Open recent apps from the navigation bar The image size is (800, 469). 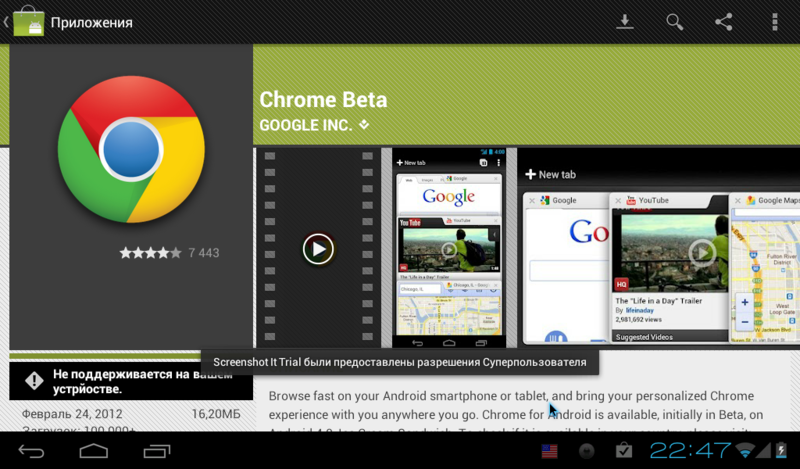[157, 451]
